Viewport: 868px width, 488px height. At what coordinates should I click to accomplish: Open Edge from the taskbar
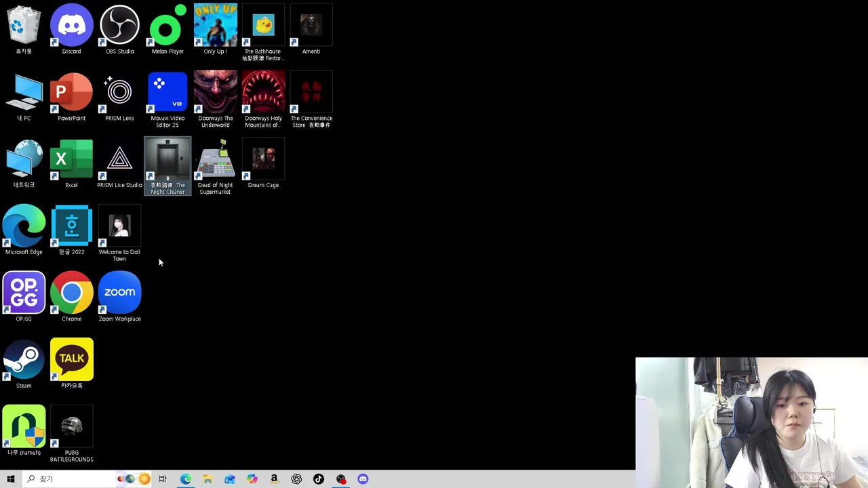185,479
